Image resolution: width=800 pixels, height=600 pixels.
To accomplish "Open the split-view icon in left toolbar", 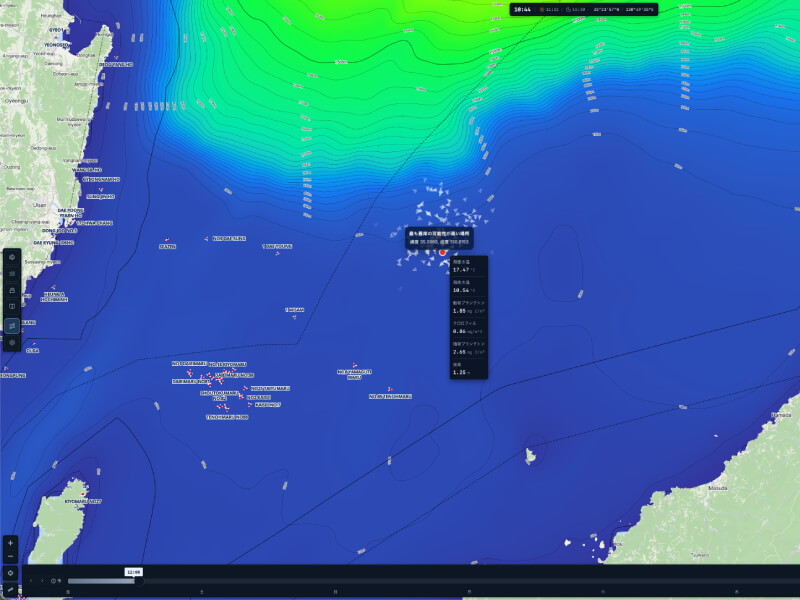I will pos(12,308).
